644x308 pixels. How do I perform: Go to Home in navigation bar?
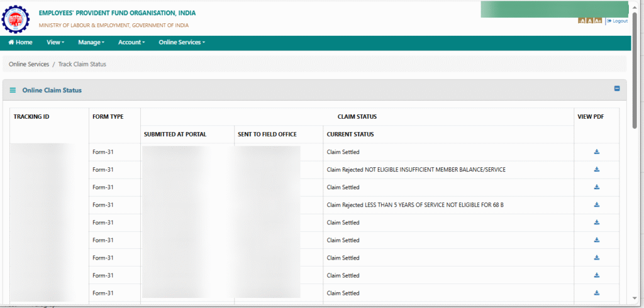(x=20, y=42)
